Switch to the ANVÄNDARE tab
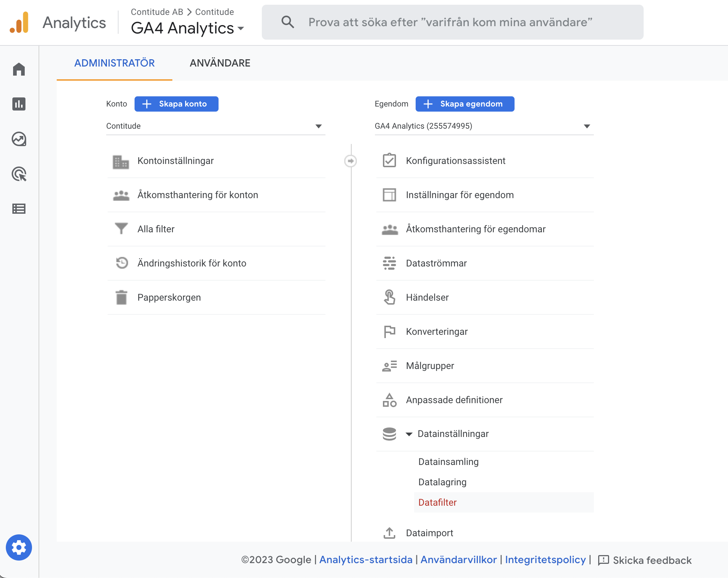Viewport: 728px width, 578px height. (220, 63)
